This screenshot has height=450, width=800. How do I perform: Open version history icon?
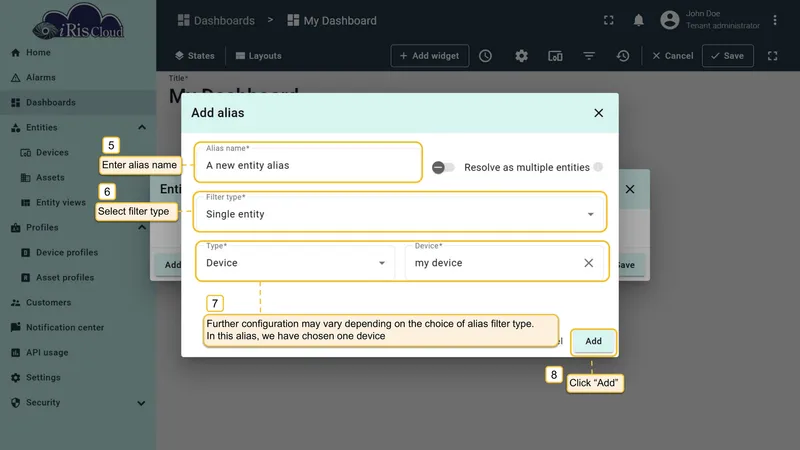coord(623,56)
